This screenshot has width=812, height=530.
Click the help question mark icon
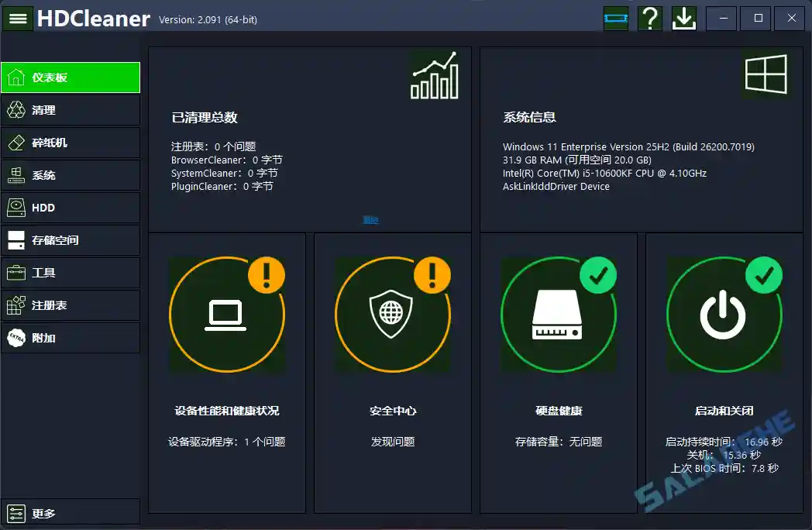click(x=649, y=18)
